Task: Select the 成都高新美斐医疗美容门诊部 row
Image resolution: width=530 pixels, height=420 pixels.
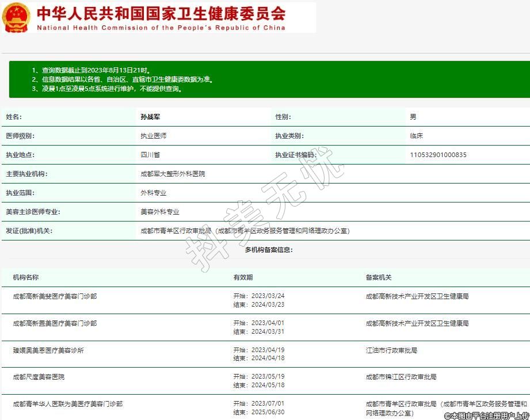Action: tap(55, 296)
